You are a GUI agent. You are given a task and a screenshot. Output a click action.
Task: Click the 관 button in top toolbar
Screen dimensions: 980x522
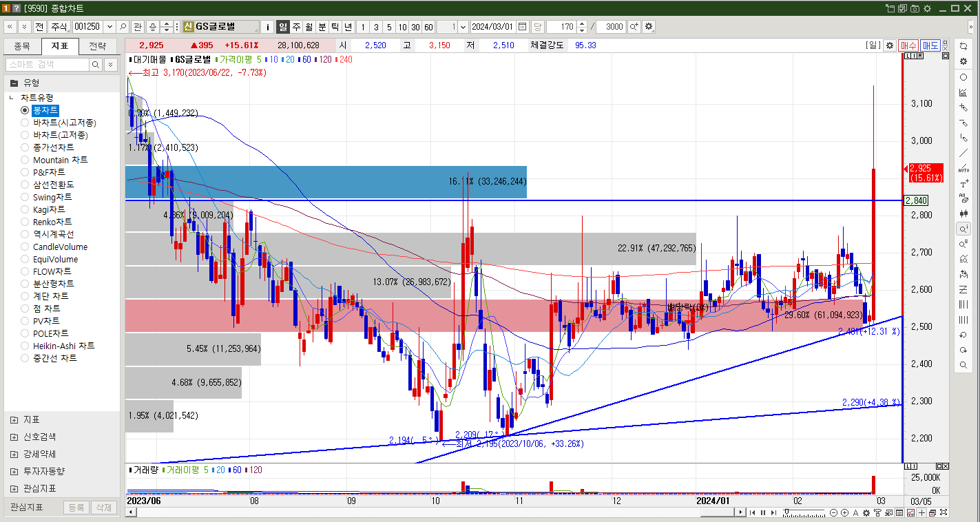137,27
